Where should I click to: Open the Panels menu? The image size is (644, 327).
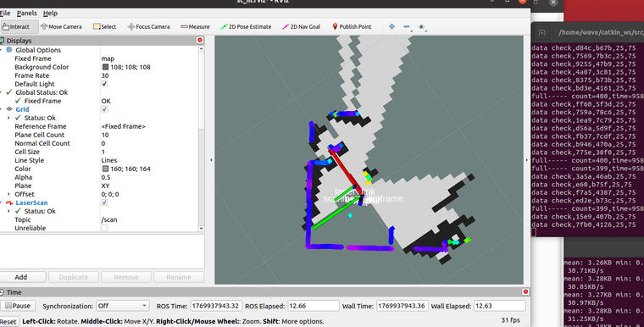27,14
